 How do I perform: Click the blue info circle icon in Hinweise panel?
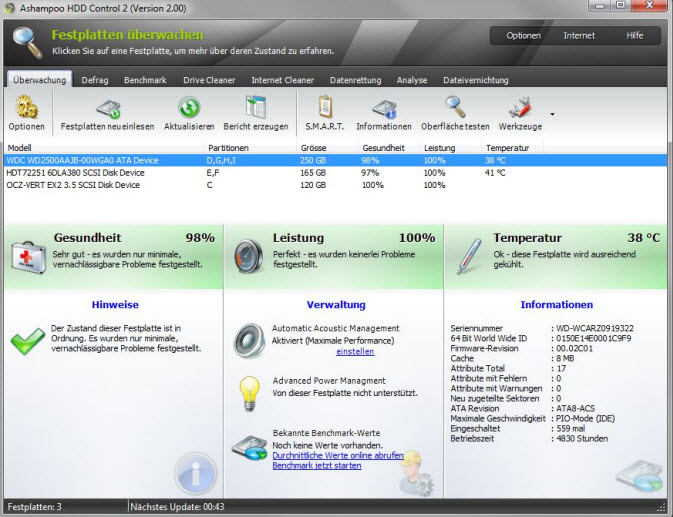click(x=196, y=474)
